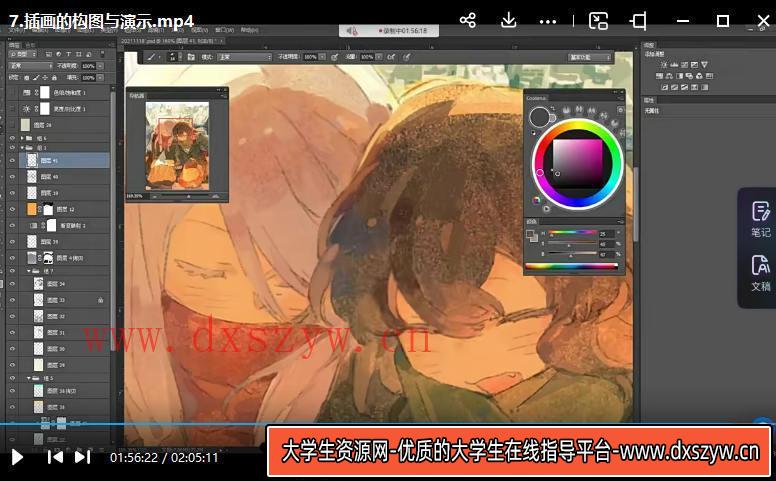Hide group 组 7 with eye icon
Screen dimensions: 776x481
[12, 271]
